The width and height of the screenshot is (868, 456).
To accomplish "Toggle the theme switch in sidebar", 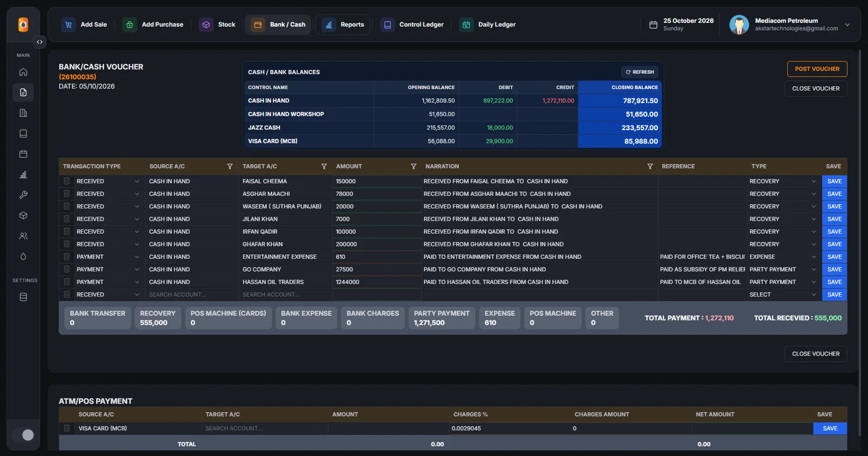I will tap(23, 435).
